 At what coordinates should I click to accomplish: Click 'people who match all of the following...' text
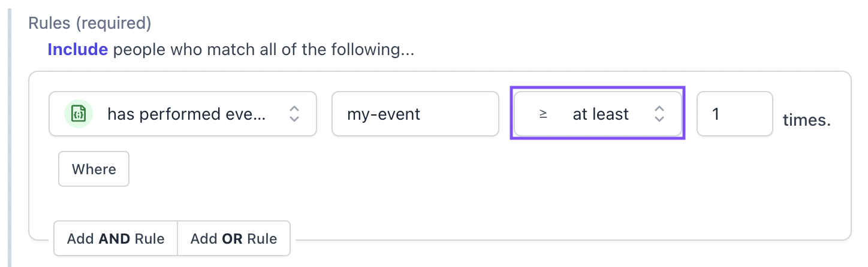pyautogui.click(x=264, y=49)
